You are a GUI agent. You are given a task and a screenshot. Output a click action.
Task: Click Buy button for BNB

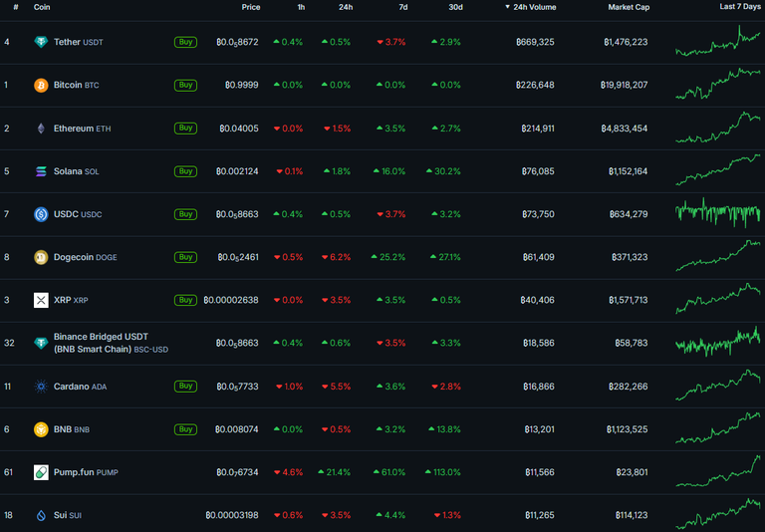click(185, 429)
